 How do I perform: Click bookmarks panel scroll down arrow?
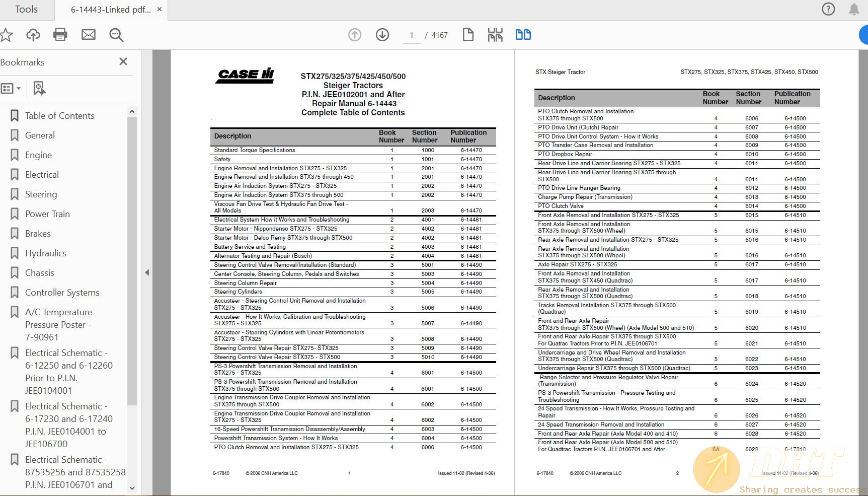tap(132, 487)
